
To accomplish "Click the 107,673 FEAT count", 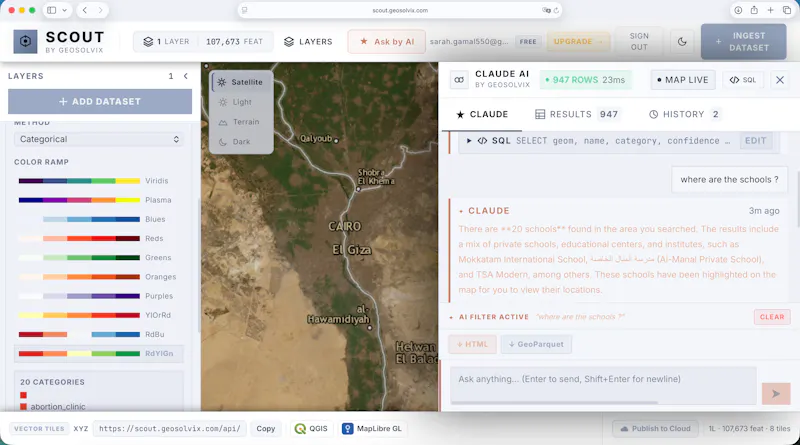I will (234, 42).
